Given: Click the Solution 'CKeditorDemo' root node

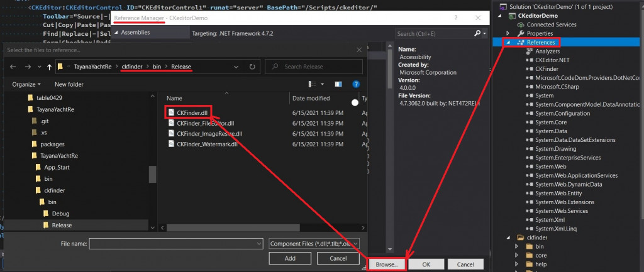Looking at the screenshot, I should (560, 6).
